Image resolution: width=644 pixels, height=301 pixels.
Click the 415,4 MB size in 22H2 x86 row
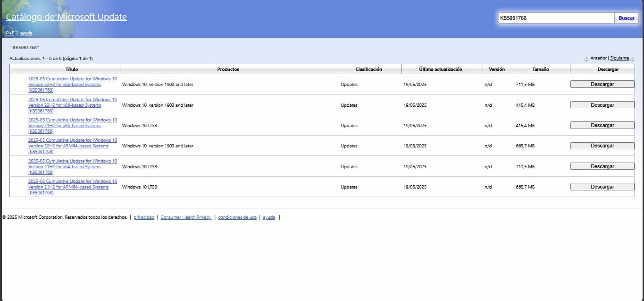[525, 105]
